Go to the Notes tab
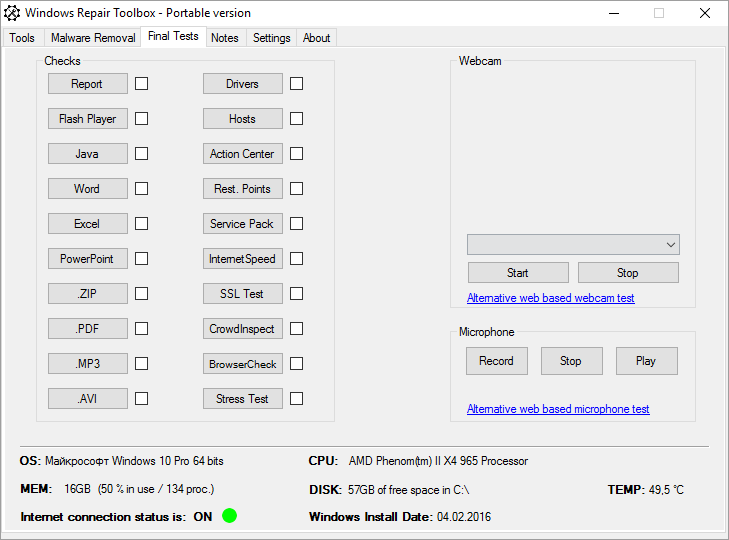The height and width of the screenshot is (540, 729). tap(225, 38)
